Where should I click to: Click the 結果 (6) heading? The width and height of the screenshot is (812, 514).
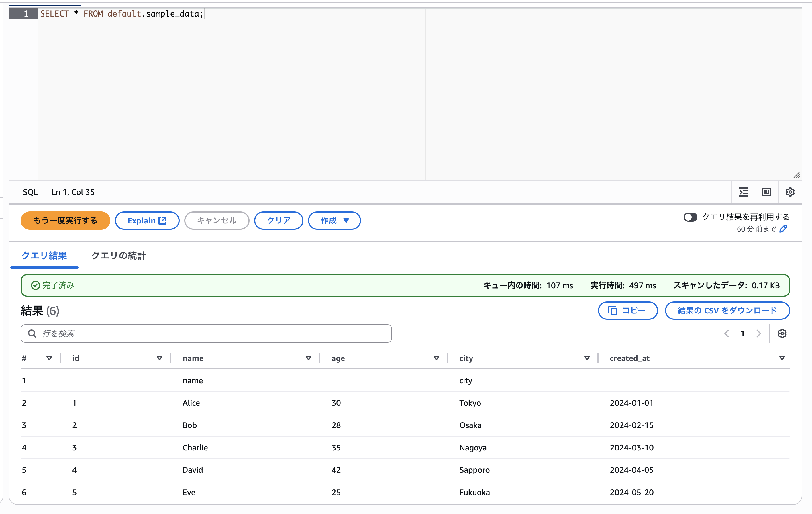(40, 311)
